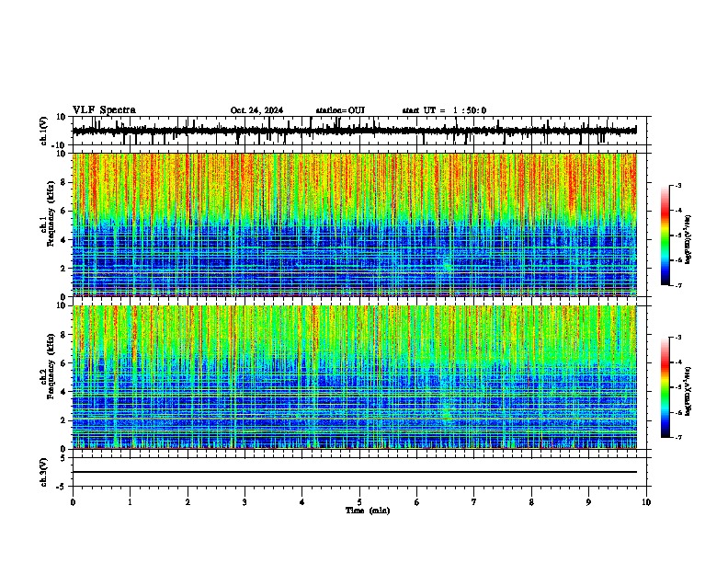Viewport: 728px width, 563px height.
Task: Click the time axis tick label "5"
Action: click(359, 502)
